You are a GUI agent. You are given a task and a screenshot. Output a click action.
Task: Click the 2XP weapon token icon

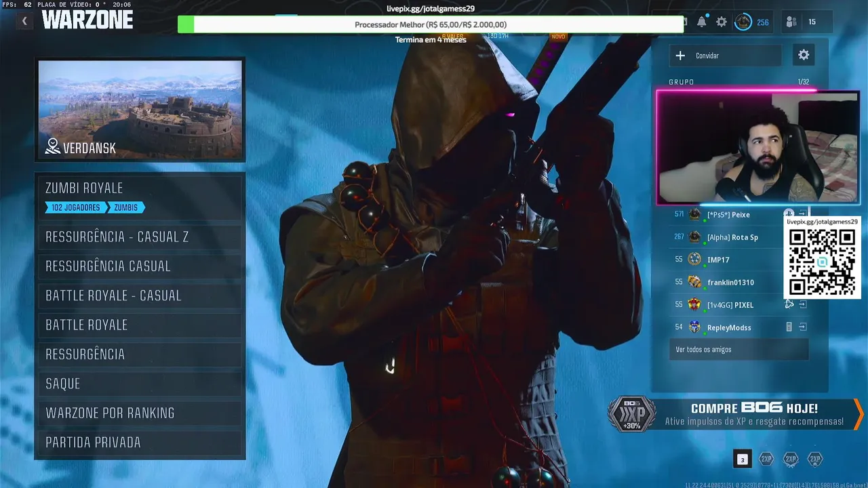point(791,459)
